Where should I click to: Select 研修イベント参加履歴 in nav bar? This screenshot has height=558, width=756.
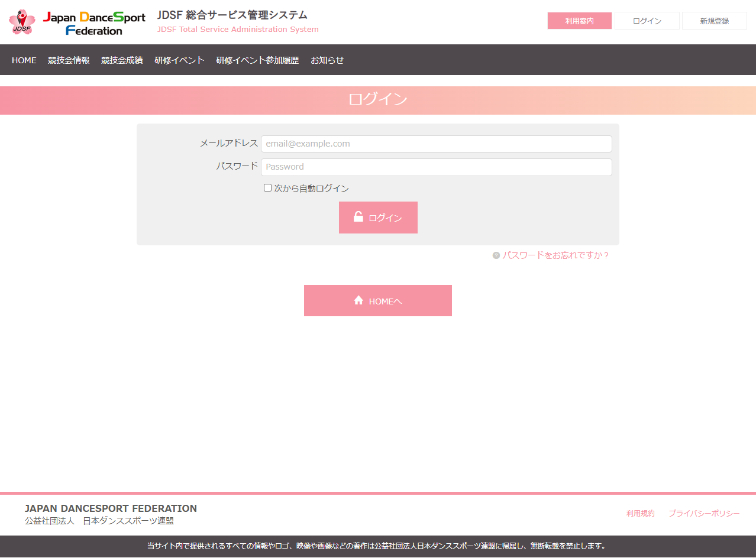coord(257,60)
